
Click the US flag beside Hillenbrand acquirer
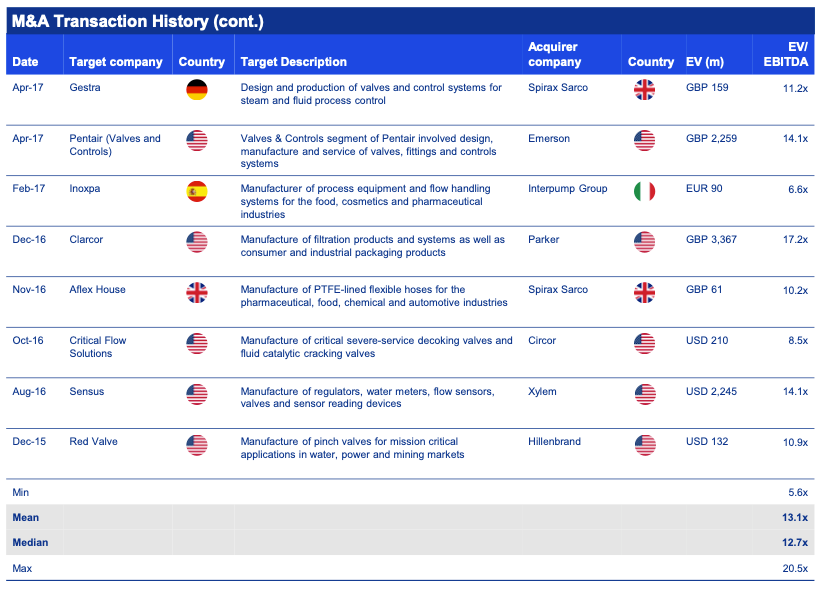click(645, 445)
